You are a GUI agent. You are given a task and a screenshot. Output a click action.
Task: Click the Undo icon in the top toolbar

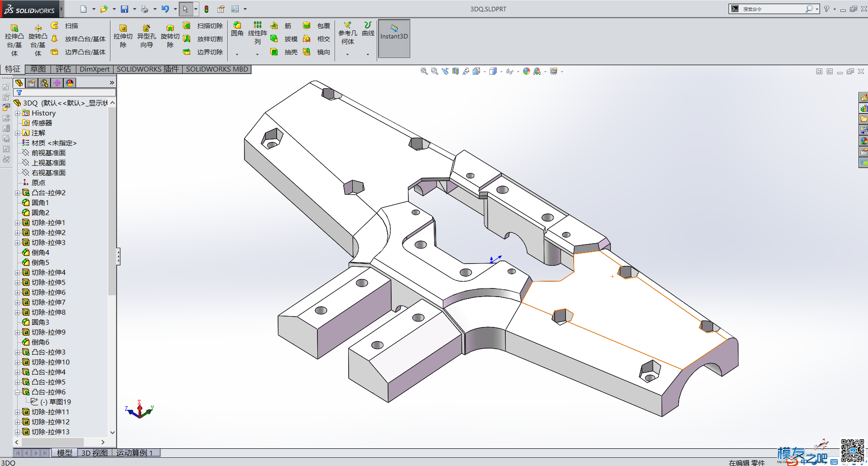(x=165, y=9)
